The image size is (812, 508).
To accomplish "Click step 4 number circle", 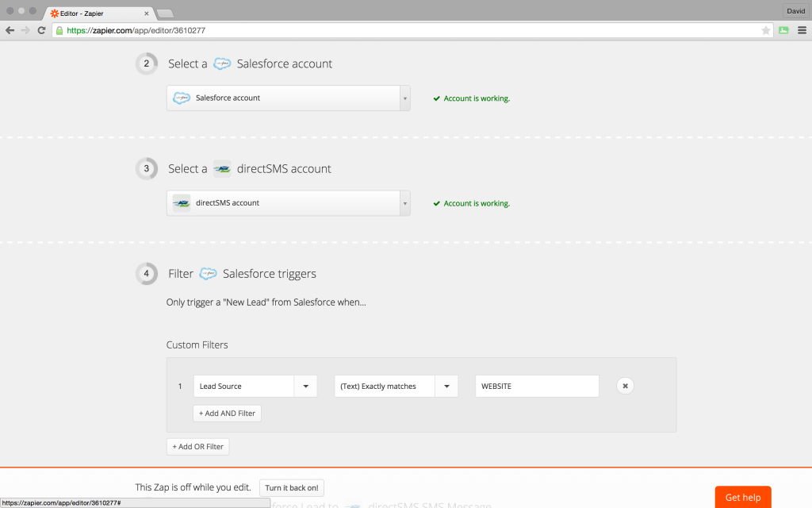I will pos(147,274).
